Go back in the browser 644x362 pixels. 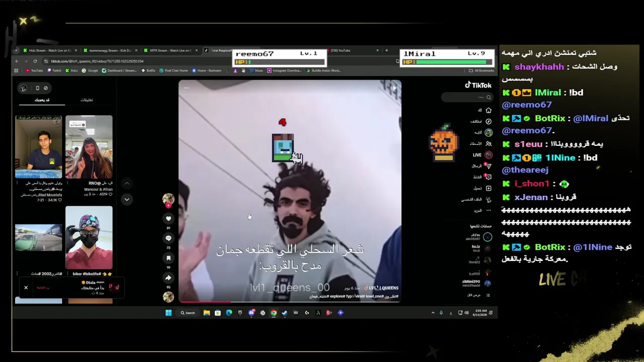click(x=17, y=61)
